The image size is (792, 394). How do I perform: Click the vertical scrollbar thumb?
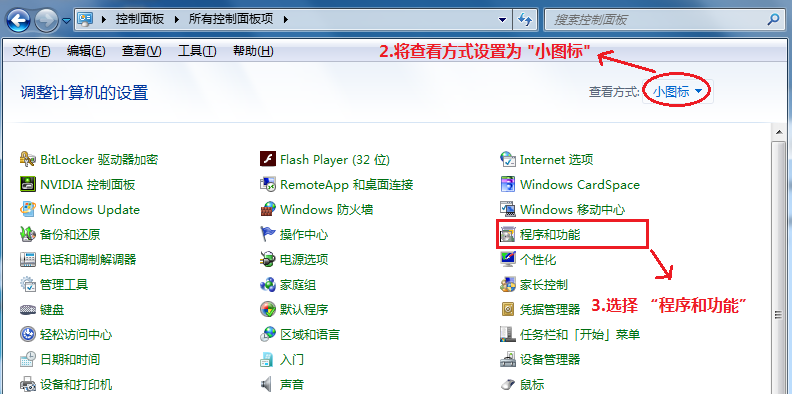coord(778,268)
